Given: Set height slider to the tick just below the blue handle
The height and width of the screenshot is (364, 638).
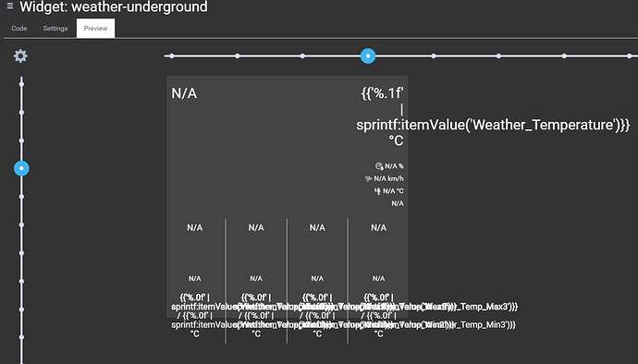Looking at the screenshot, I should [x=21, y=197].
